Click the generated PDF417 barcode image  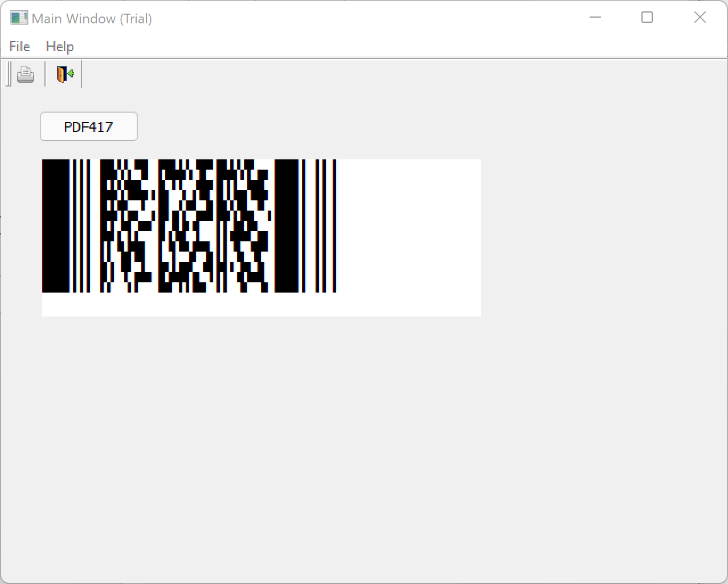[x=188, y=227]
